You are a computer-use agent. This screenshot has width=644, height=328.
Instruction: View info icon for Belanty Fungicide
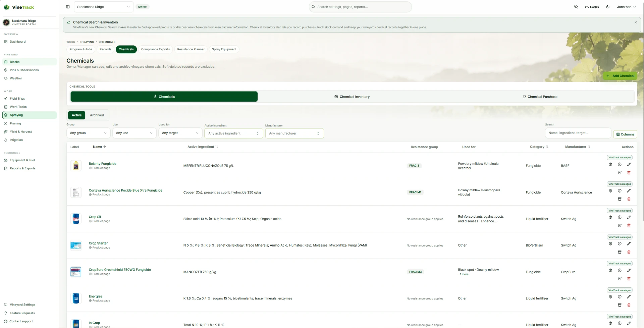coord(620,164)
